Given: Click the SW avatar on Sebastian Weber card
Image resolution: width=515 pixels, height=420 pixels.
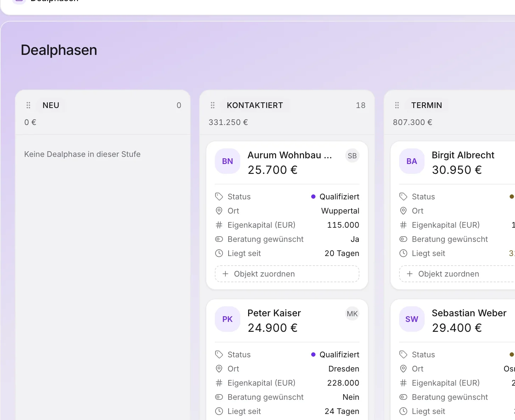Looking at the screenshot, I should coord(412,319).
